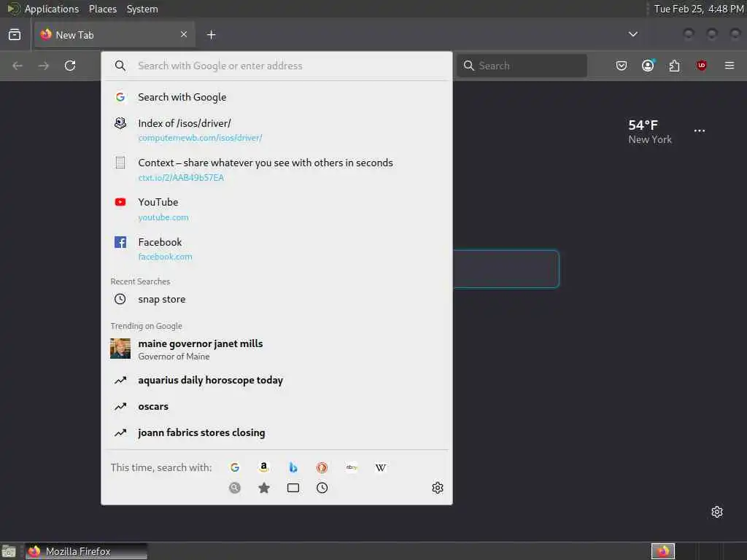Click show desktop icon in bottom panel

(9, 551)
